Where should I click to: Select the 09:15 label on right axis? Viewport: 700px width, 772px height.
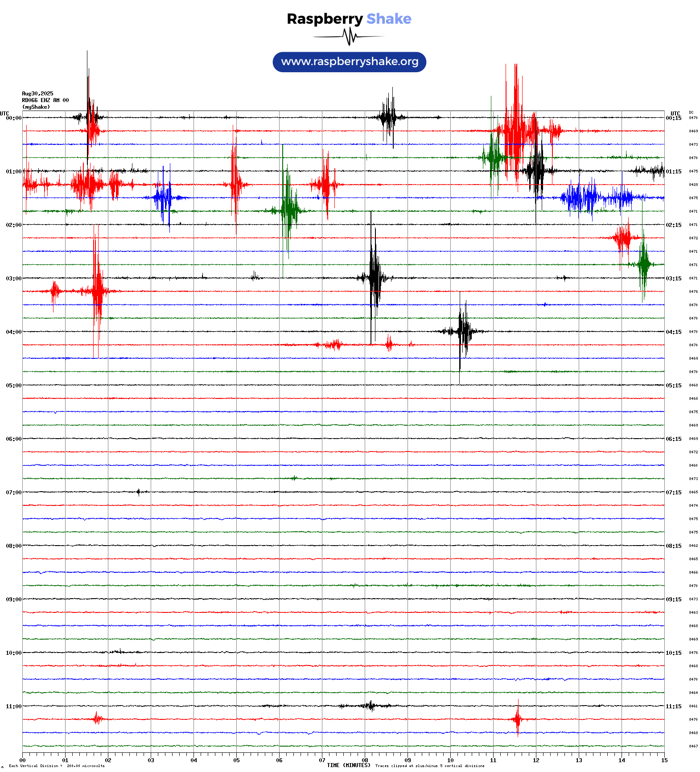point(673,600)
